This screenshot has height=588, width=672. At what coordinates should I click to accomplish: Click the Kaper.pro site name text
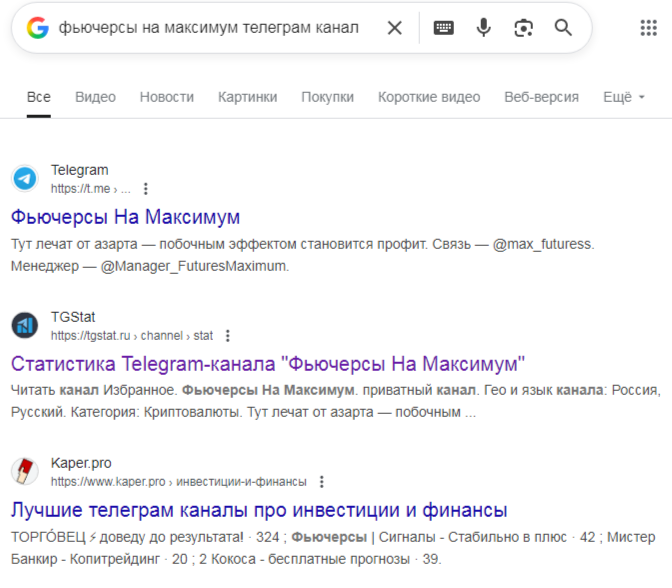[81, 463]
